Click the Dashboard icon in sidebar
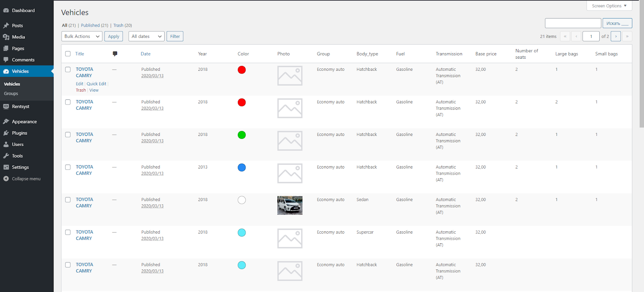 click(x=6, y=10)
